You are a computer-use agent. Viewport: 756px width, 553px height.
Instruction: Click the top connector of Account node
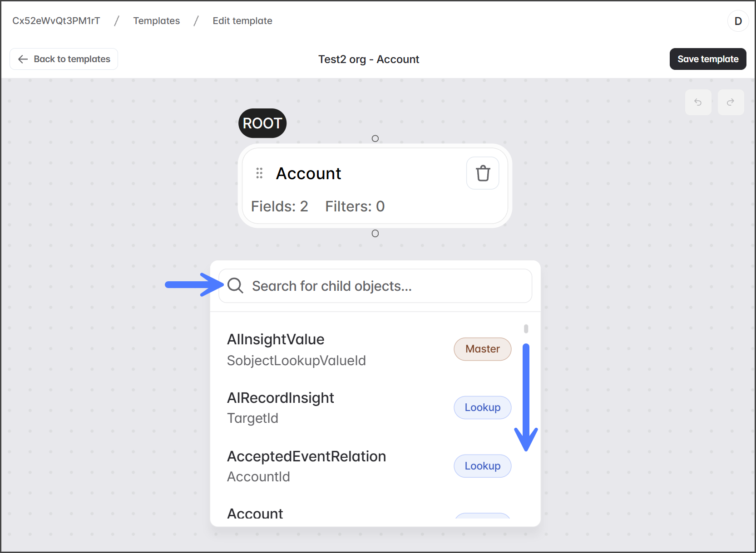[x=375, y=138]
